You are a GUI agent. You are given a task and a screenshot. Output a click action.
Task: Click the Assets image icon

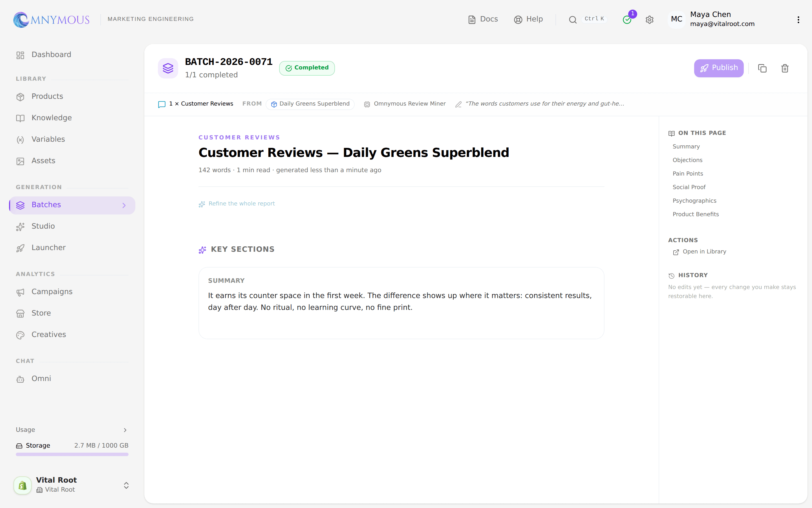point(21,161)
